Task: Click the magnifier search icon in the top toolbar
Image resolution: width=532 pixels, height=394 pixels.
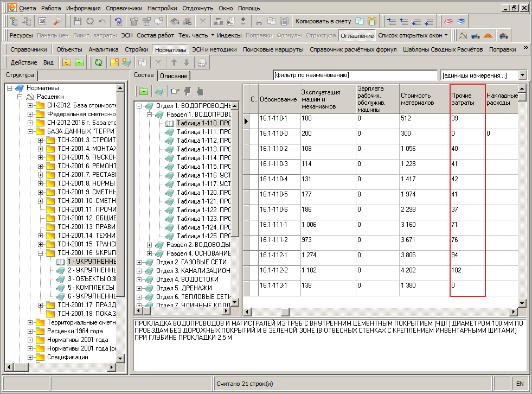Action: point(57,21)
